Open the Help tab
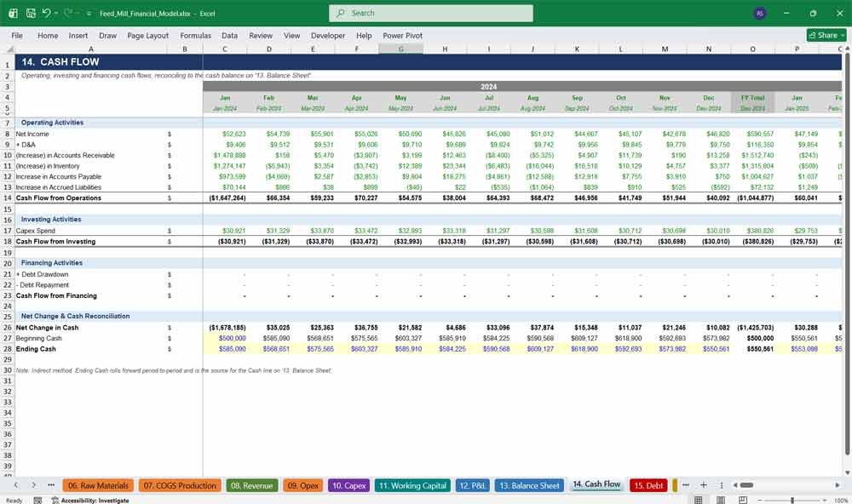The height and width of the screenshot is (504, 852). tap(364, 35)
